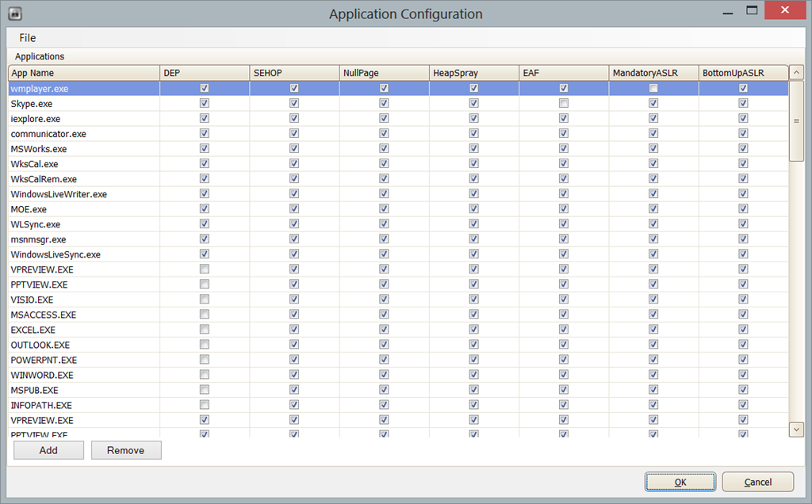Select the MSWorks.exe entry
Viewport: 812px width, 504px height.
click(x=39, y=149)
